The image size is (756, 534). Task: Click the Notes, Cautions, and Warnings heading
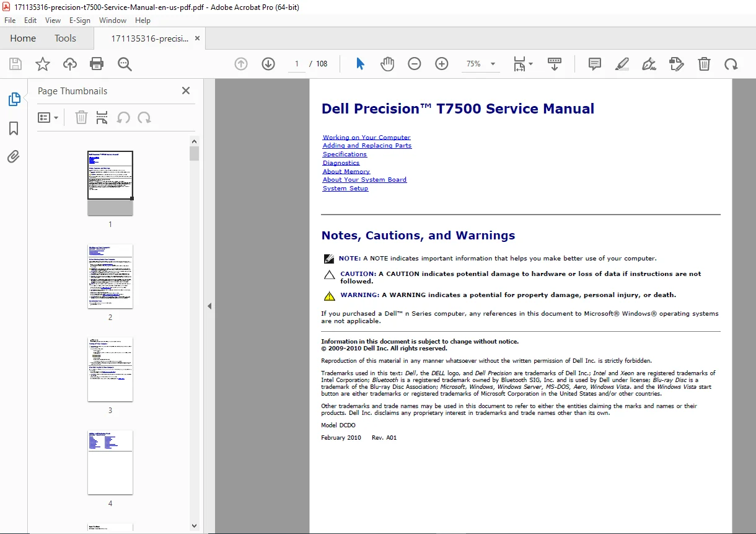coord(418,236)
